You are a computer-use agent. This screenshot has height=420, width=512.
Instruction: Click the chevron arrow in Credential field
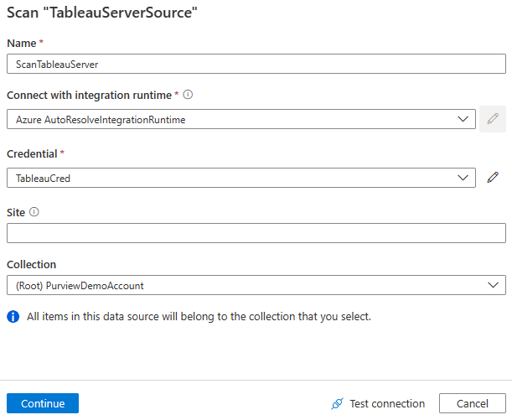[463, 178]
